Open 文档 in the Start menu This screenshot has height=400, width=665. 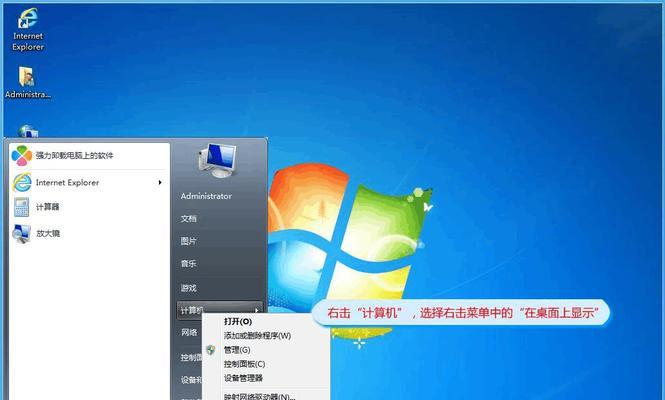click(188, 218)
